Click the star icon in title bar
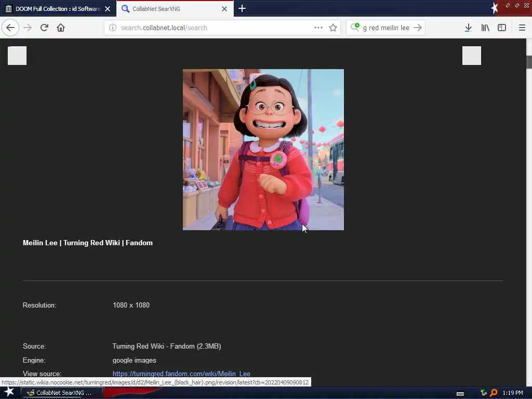The image size is (532, 399). click(495, 8)
